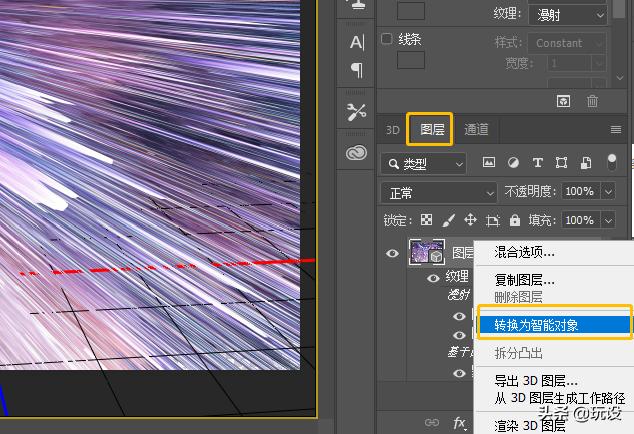Viewport: 634px width, 434px height.
Task: Enable the 线条 checkbox
Action: tap(387, 39)
